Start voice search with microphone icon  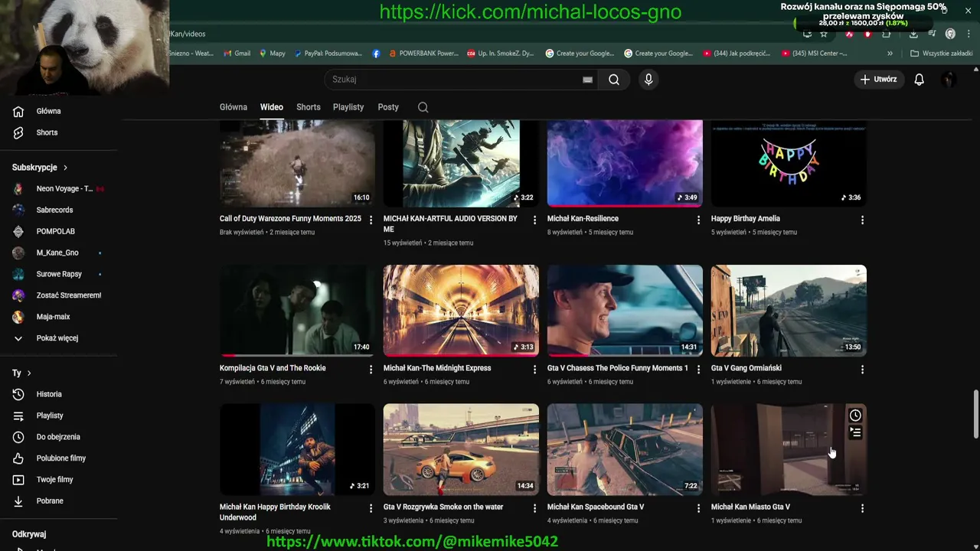pyautogui.click(x=648, y=80)
